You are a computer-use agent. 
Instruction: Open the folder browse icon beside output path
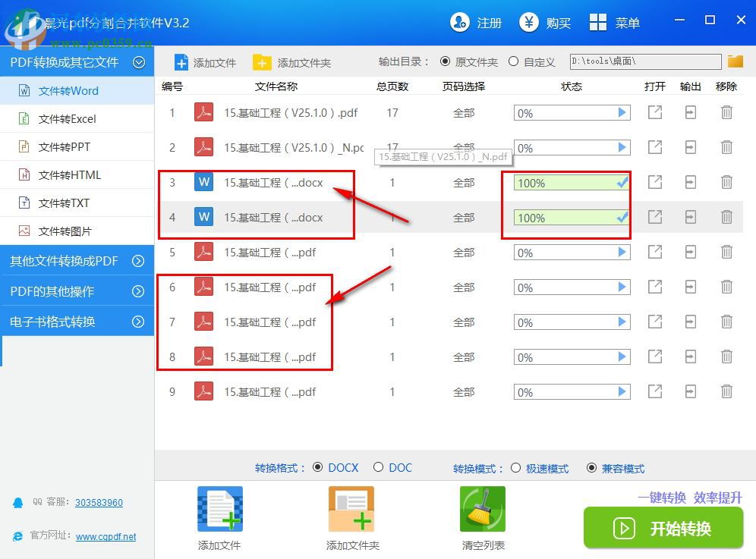pos(735,61)
